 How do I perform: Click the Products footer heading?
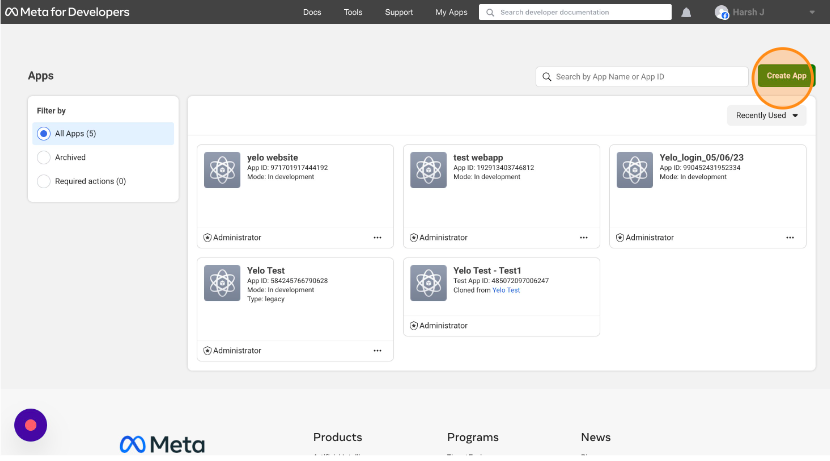coord(338,437)
